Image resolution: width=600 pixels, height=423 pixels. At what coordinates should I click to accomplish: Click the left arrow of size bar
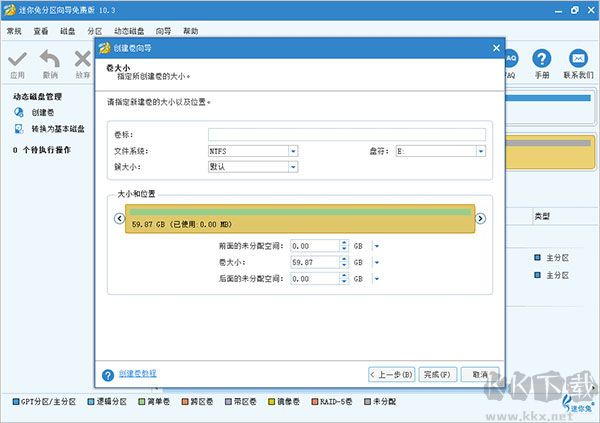coord(119,218)
